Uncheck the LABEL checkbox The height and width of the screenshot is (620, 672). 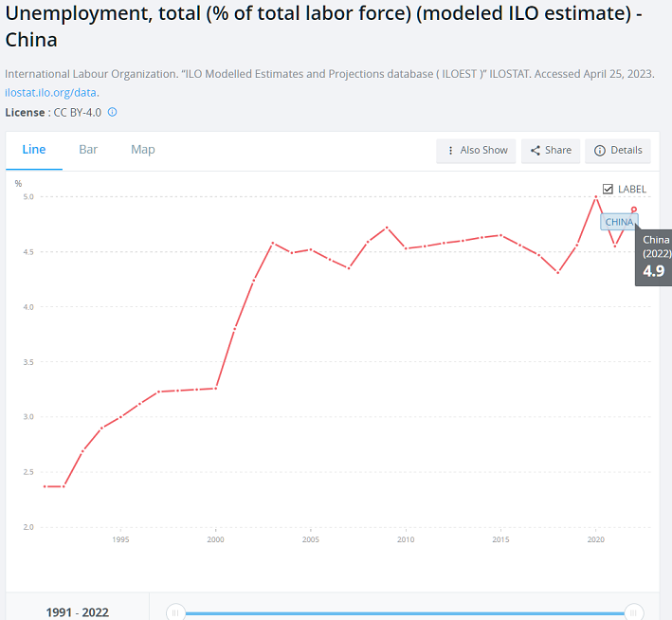click(608, 190)
